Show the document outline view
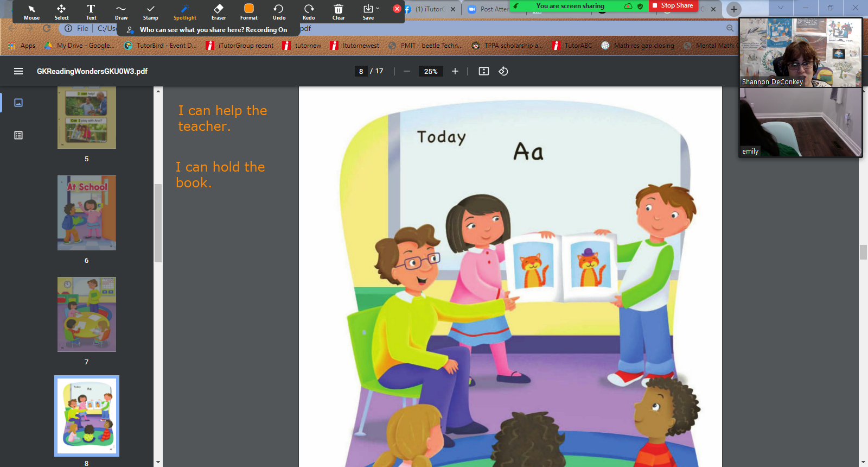 (18, 135)
